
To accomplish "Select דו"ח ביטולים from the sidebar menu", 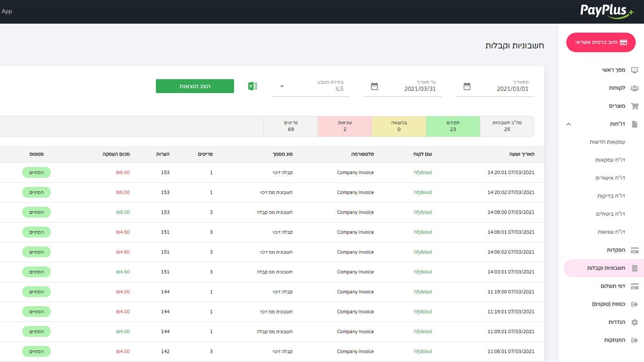I will pos(612,214).
